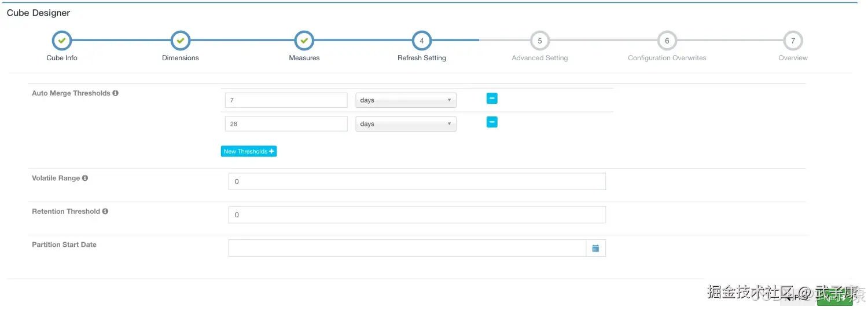This screenshot has height=310, width=868.
Task: Remove the 28 days threshold row
Action: click(492, 122)
